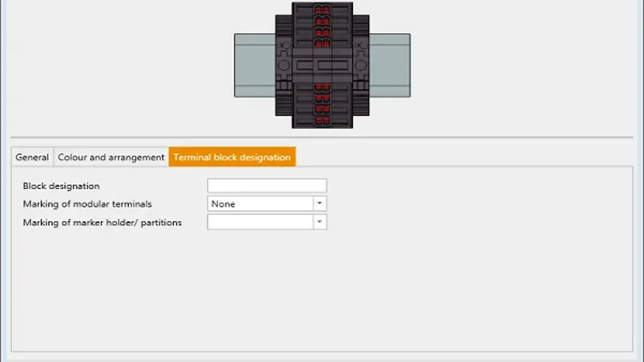The height and width of the screenshot is (362, 644).
Task: Select the Terminal block designation tab
Action: coord(232,157)
